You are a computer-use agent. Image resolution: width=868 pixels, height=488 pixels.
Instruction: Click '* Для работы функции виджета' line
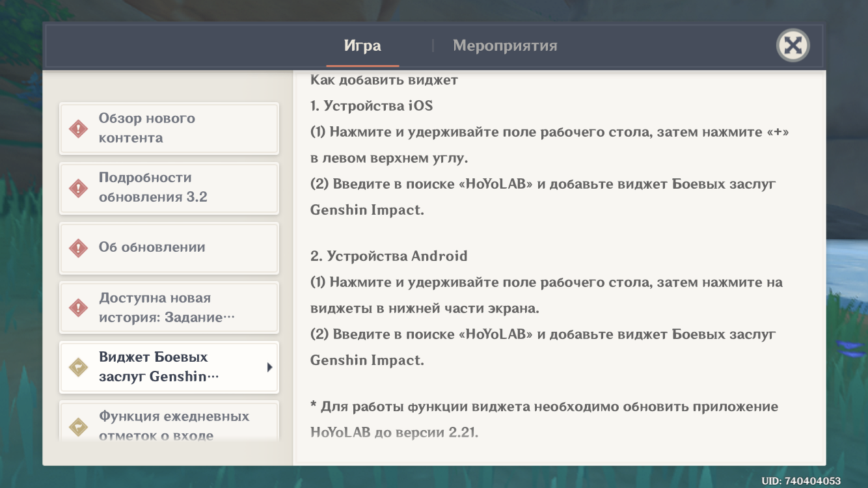tap(545, 407)
